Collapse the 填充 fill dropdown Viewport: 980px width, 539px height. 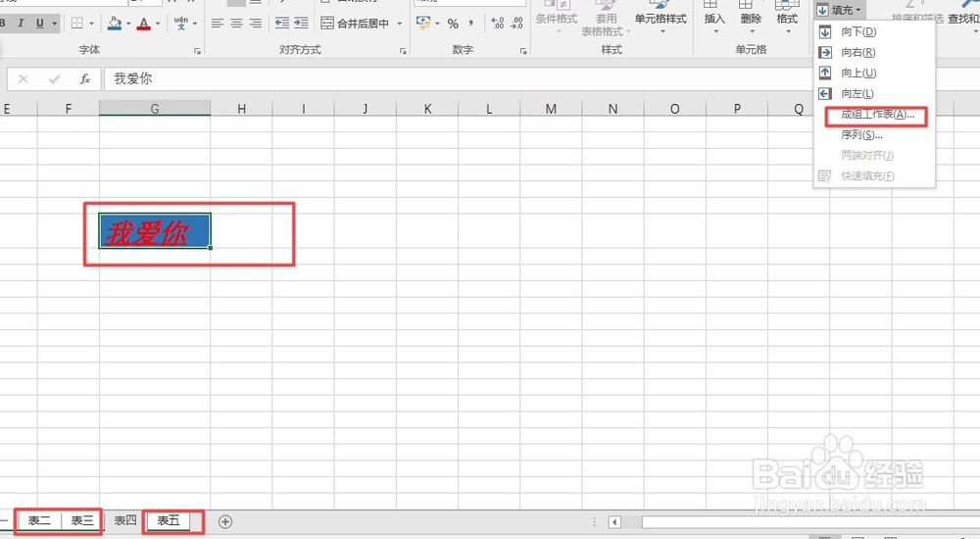click(840, 10)
